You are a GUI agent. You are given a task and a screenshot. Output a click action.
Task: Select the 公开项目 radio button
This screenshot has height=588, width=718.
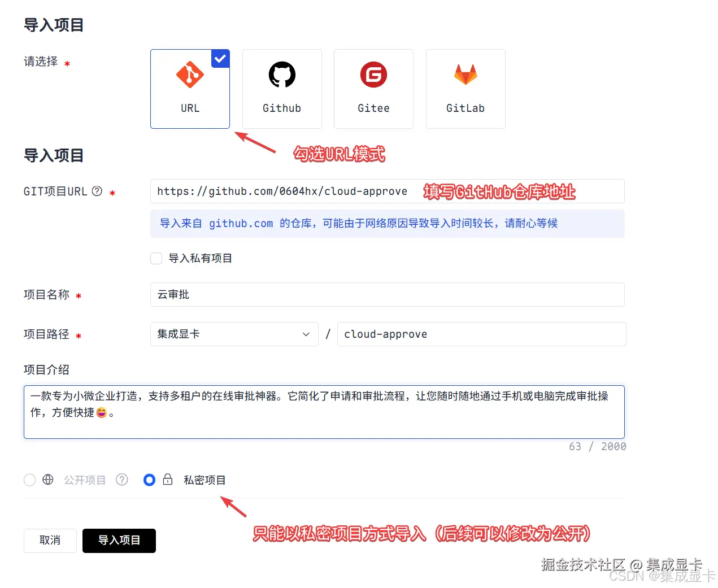tap(30, 480)
